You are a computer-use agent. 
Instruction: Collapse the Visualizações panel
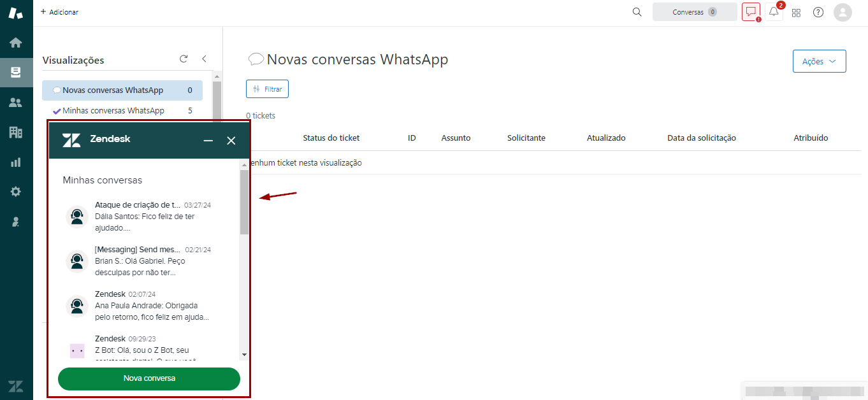205,59
